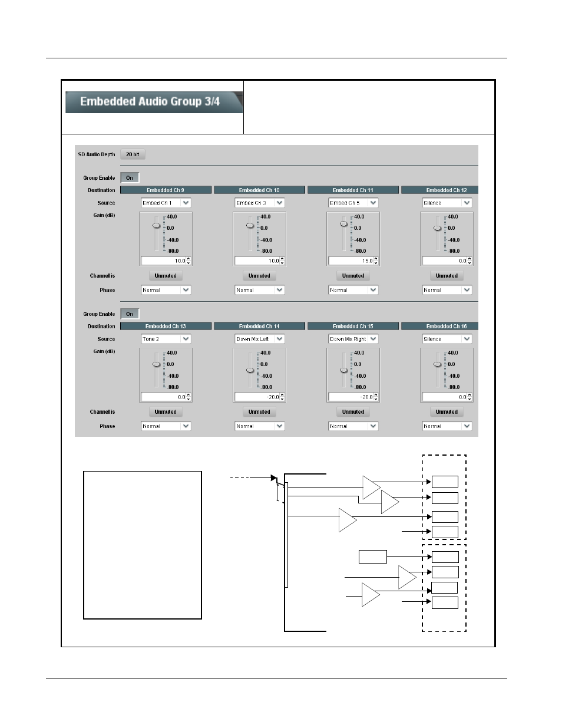Click gain slider knob for Embedded Ch 15

[344, 370]
